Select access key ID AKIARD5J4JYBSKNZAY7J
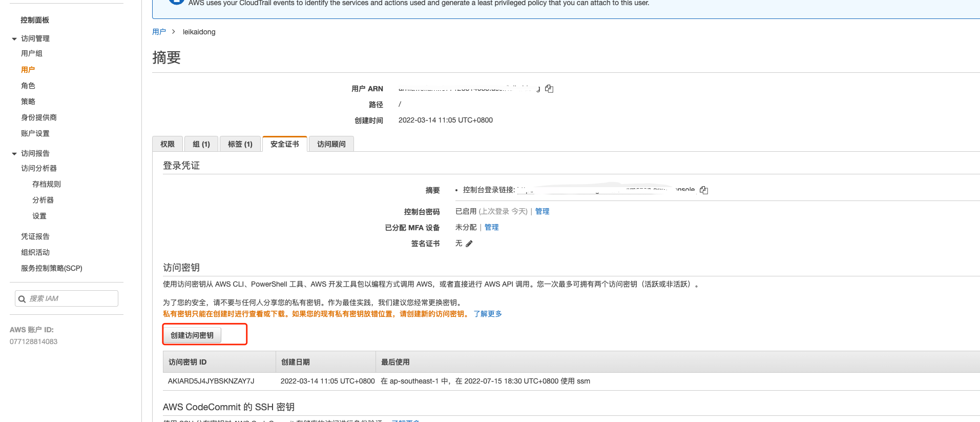Image resolution: width=980 pixels, height=422 pixels. click(211, 381)
